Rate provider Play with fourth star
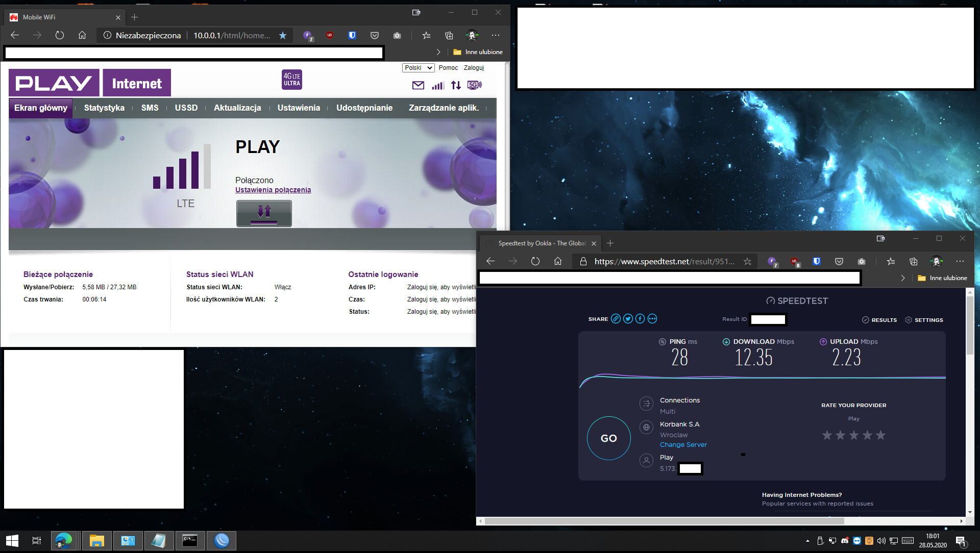The width and height of the screenshot is (980, 553). 867,435
